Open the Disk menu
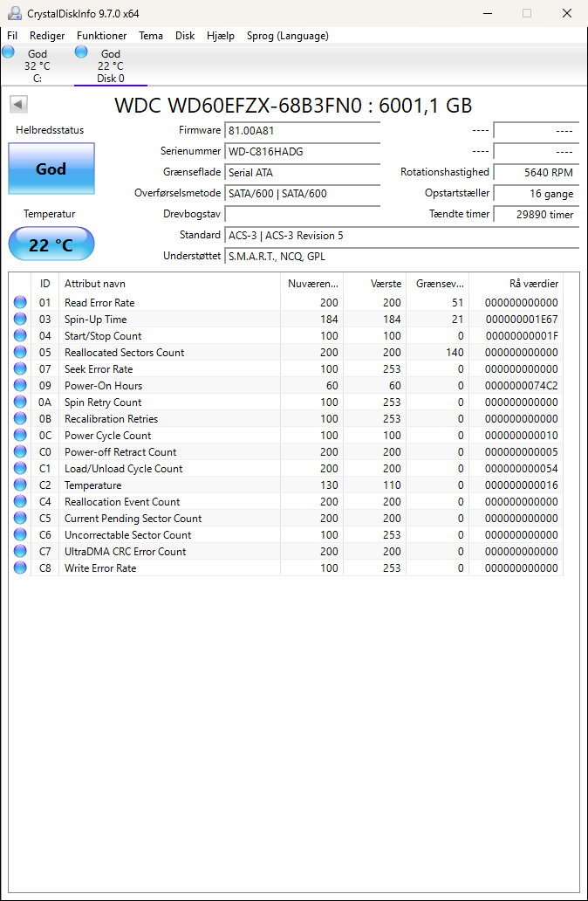 [x=185, y=36]
